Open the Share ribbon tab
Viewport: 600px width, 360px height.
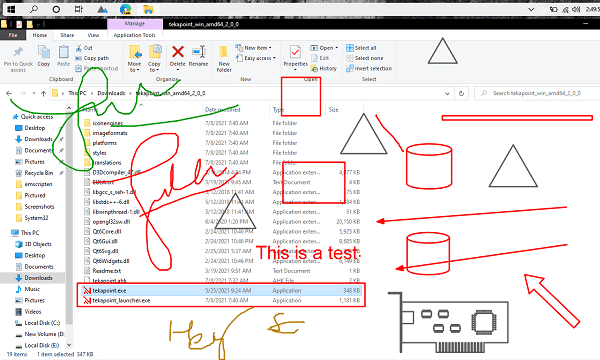(x=67, y=35)
